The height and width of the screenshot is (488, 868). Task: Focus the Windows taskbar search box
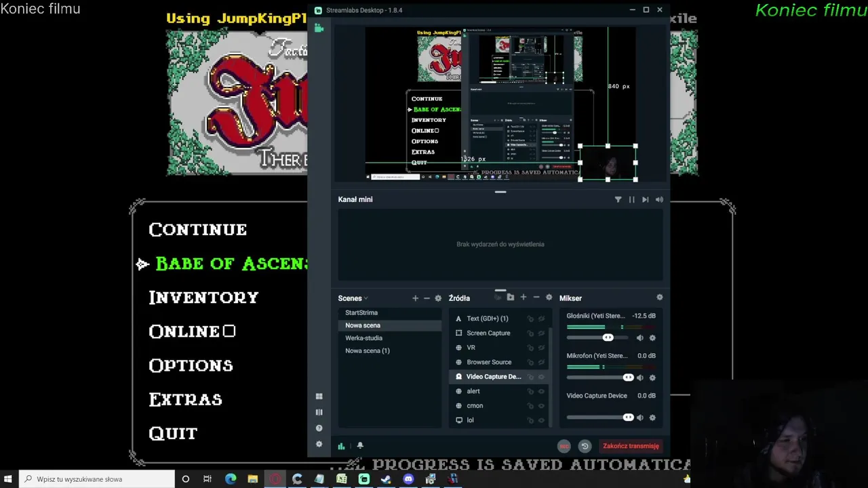tap(96, 479)
